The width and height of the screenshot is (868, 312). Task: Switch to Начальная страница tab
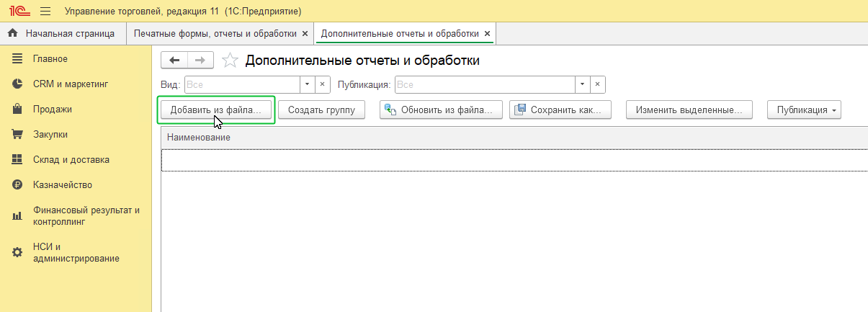(x=63, y=34)
